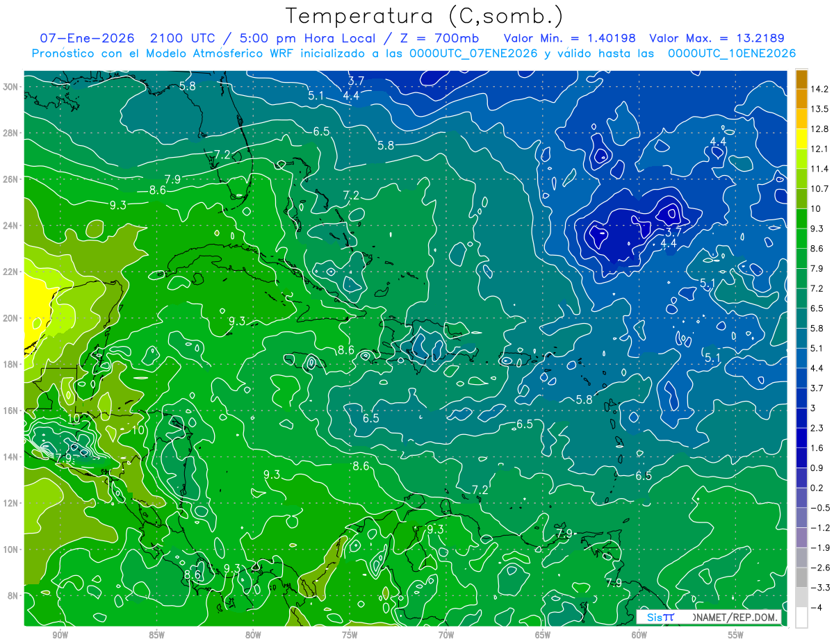Screen dimensions: 834x644
Task: Click the "-2.6" legend value
Action: [x=820, y=568]
